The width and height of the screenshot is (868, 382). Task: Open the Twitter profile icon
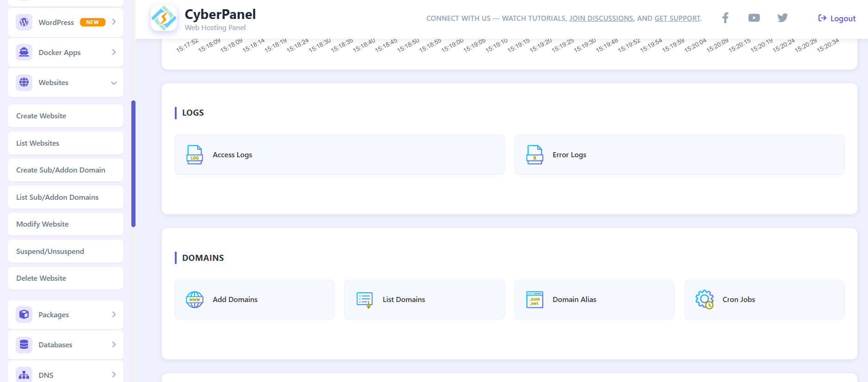pos(782,18)
